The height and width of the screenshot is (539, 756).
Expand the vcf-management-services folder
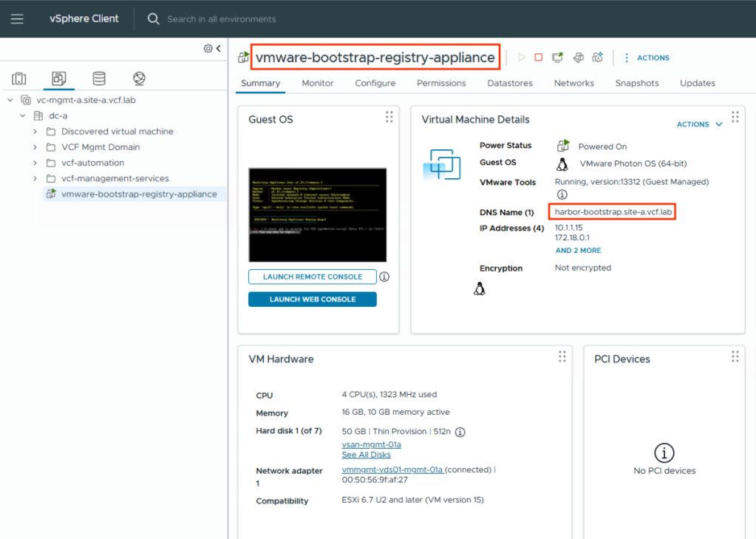(x=35, y=178)
